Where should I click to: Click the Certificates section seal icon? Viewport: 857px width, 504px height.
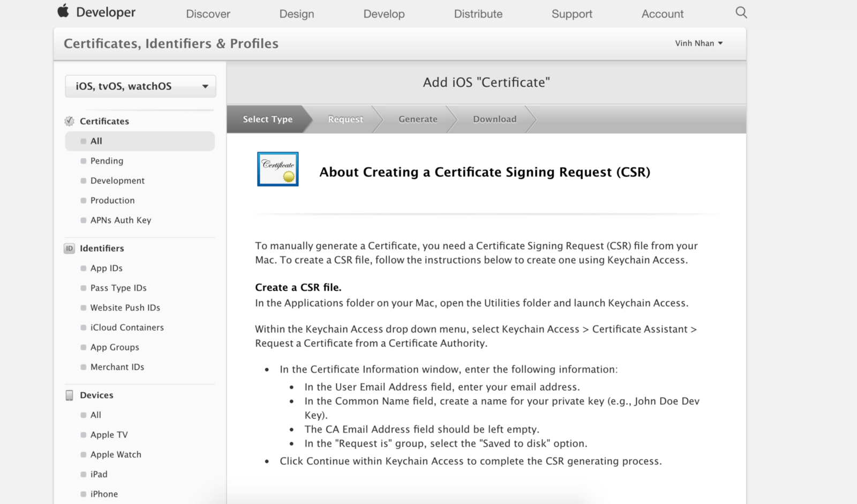click(69, 121)
